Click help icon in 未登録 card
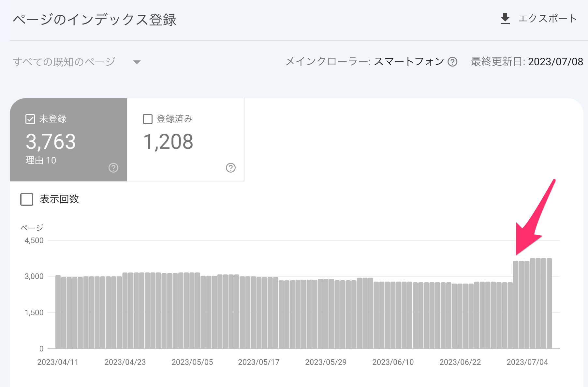This screenshot has width=588, height=387. coord(113,168)
